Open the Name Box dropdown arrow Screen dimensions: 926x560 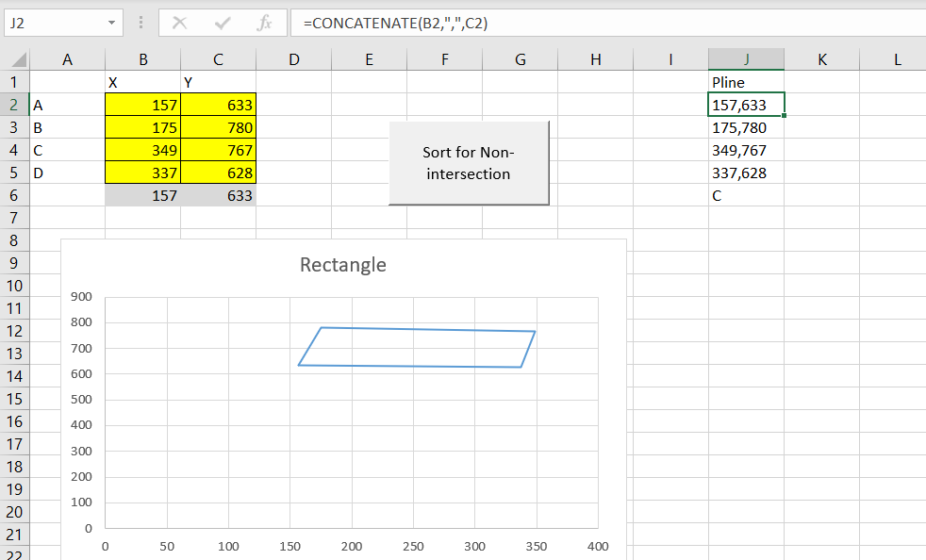click(111, 23)
